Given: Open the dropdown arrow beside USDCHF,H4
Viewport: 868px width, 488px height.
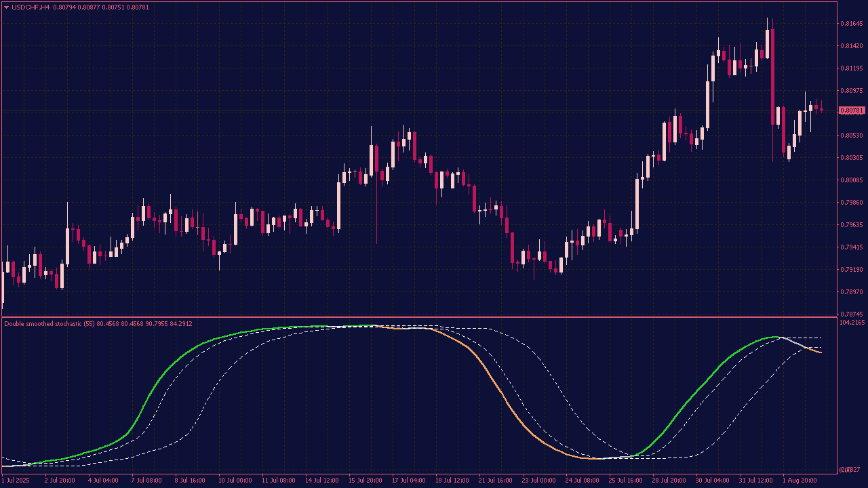Looking at the screenshot, I should click(x=6, y=7).
